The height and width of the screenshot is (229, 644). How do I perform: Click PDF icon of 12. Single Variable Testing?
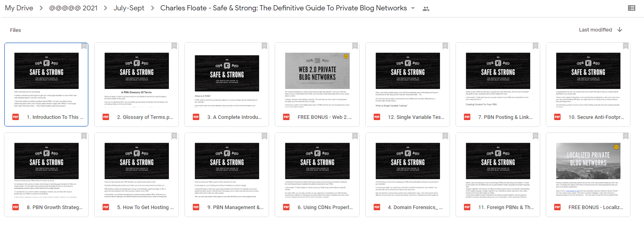tap(377, 117)
